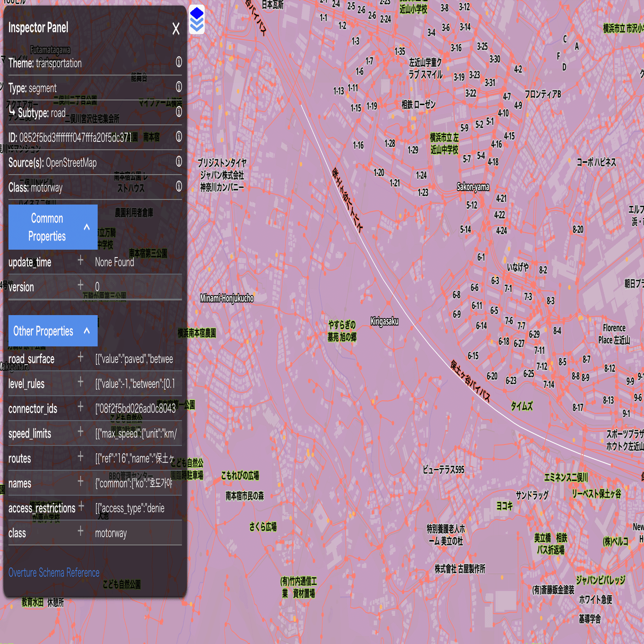Click the info icon next to the segment ID
Viewport: 644px width, 644px height.
[179, 137]
